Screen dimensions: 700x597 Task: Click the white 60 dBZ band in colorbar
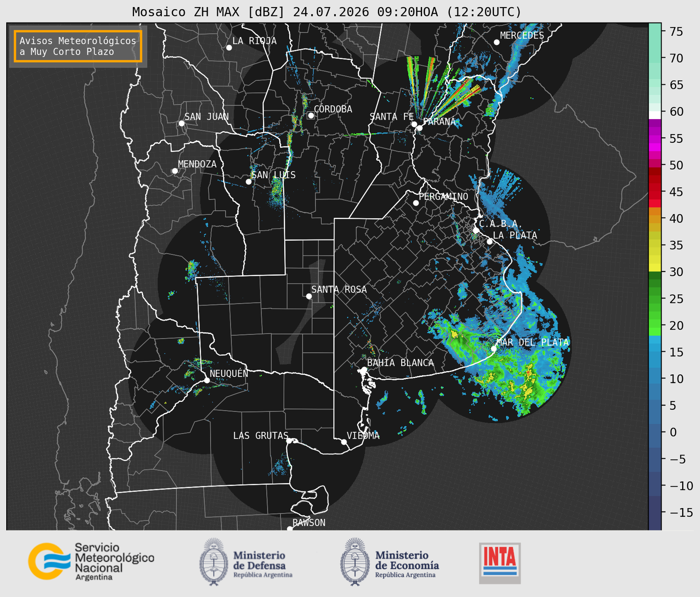coord(655,115)
